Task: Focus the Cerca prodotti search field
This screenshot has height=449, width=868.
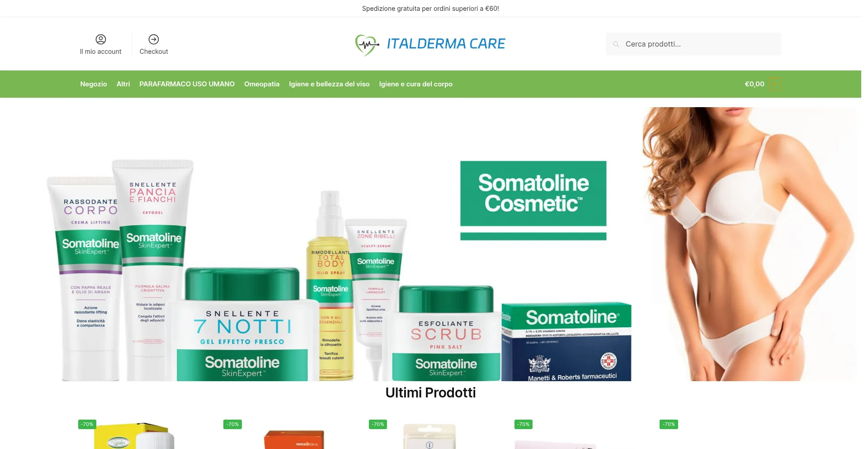Action: (693, 44)
